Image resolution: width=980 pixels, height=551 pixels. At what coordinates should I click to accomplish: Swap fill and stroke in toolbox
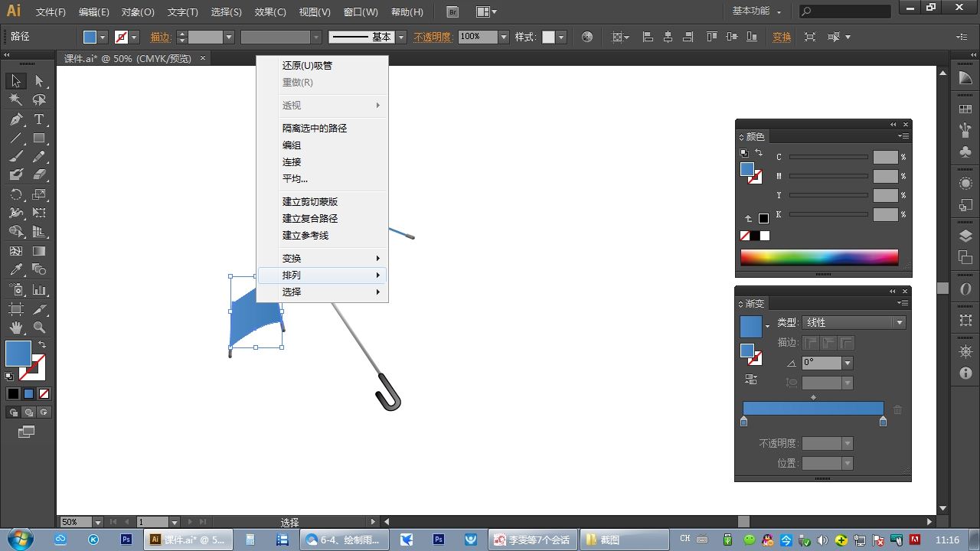[42, 345]
